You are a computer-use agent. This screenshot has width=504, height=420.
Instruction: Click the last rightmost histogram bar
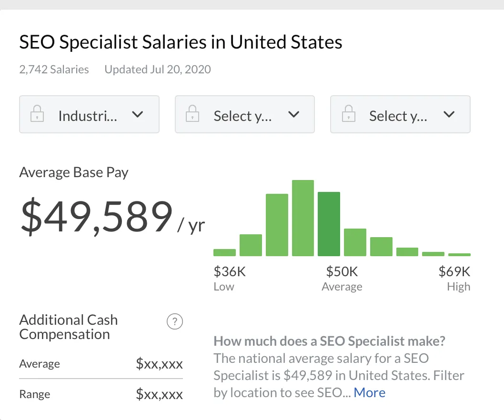(x=459, y=254)
